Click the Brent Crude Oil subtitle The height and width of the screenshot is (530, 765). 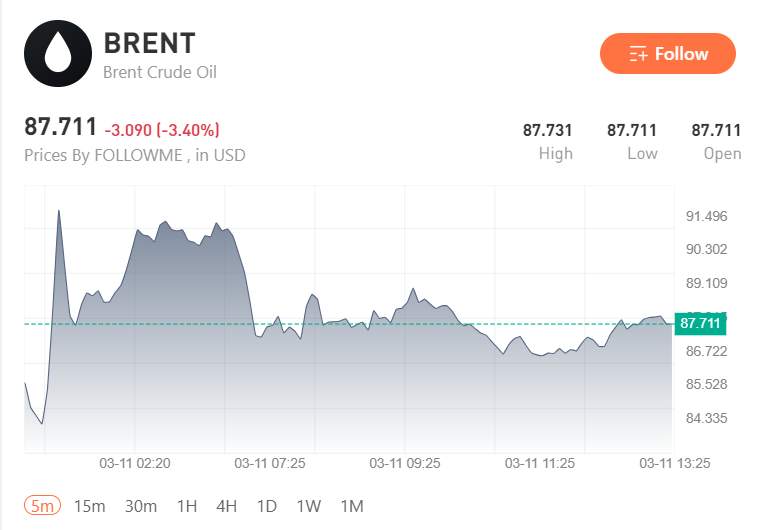(x=160, y=72)
